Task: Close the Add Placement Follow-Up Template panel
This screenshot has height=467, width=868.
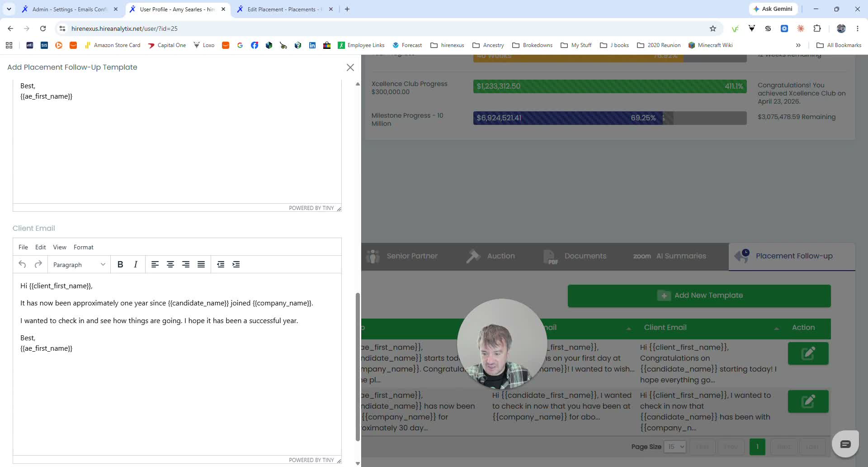Action: pyautogui.click(x=350, y=67)
